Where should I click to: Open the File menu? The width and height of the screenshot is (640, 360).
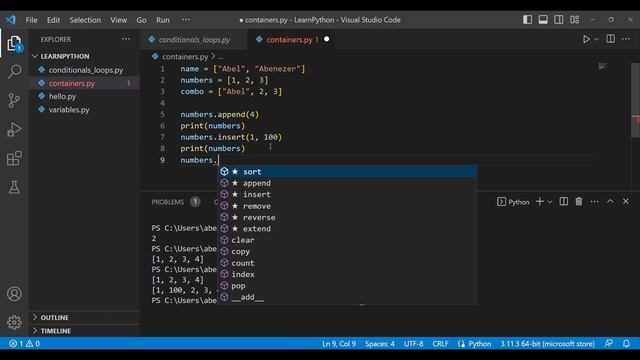click(x=31, y=20)
